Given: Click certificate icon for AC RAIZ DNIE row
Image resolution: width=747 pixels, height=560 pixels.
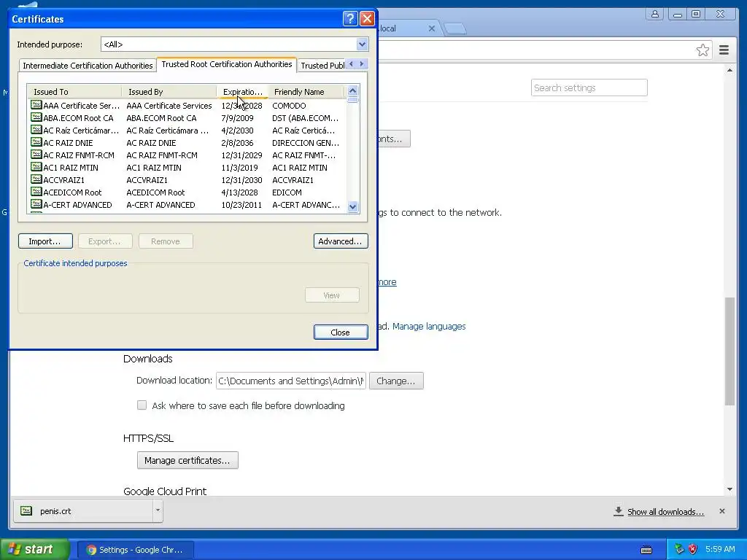Looking at the screenshot, I should point(36,142).
